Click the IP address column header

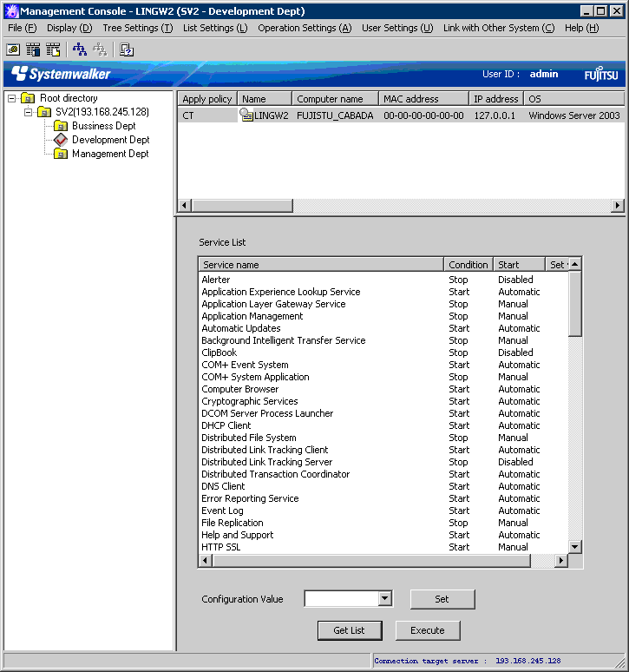(x=496, y=99)
